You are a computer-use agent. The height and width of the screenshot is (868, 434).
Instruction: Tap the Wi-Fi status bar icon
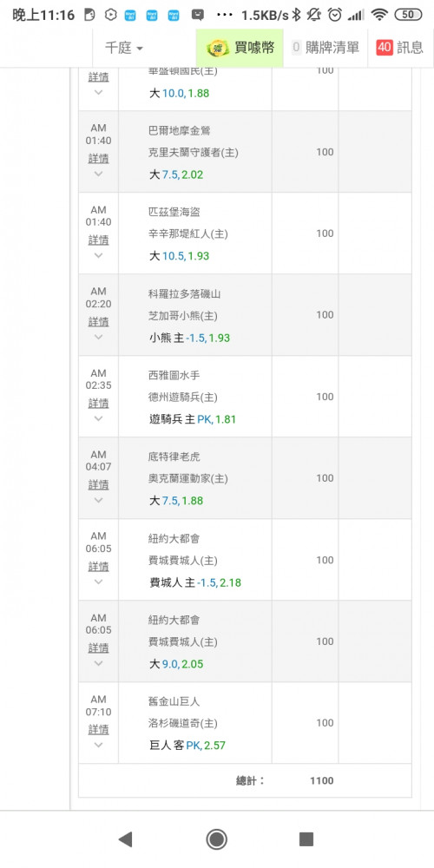[380, 15]
